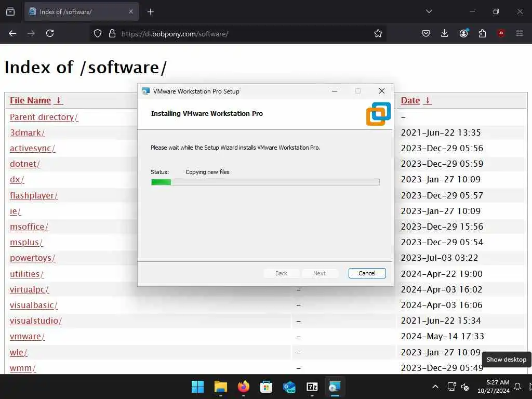Open the 3dmark folder
Screen dimensions: 532x399
tap(27, 132)
